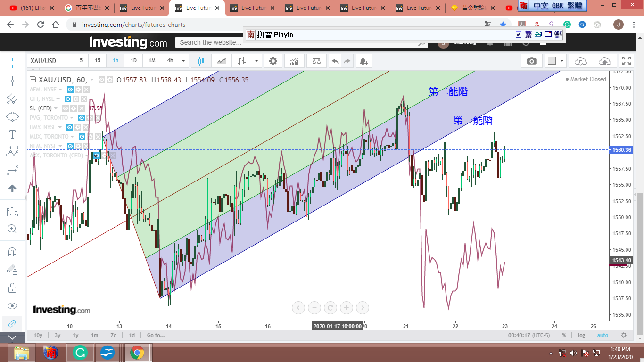Select the Text tool in left toolbar
Image resolution: width=644 pixels, height=362 pixels.
12,134
